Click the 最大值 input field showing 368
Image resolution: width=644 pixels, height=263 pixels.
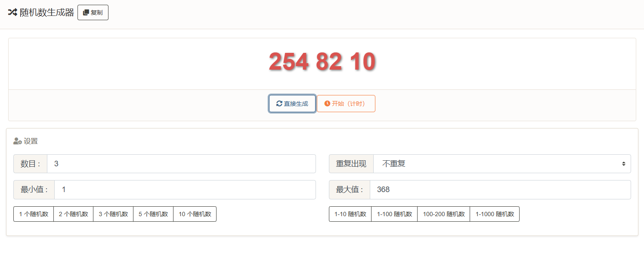[500, 190]
